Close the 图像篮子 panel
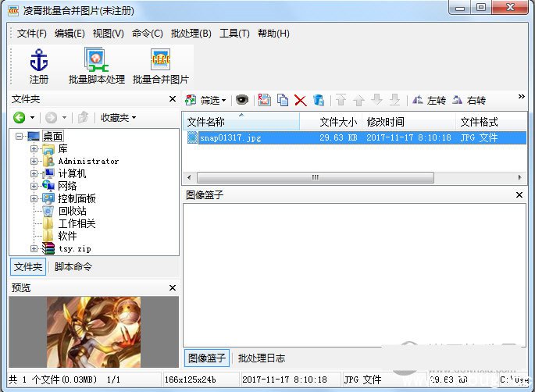Viewport: 535px width, 392px height. (x=519, y=194)
